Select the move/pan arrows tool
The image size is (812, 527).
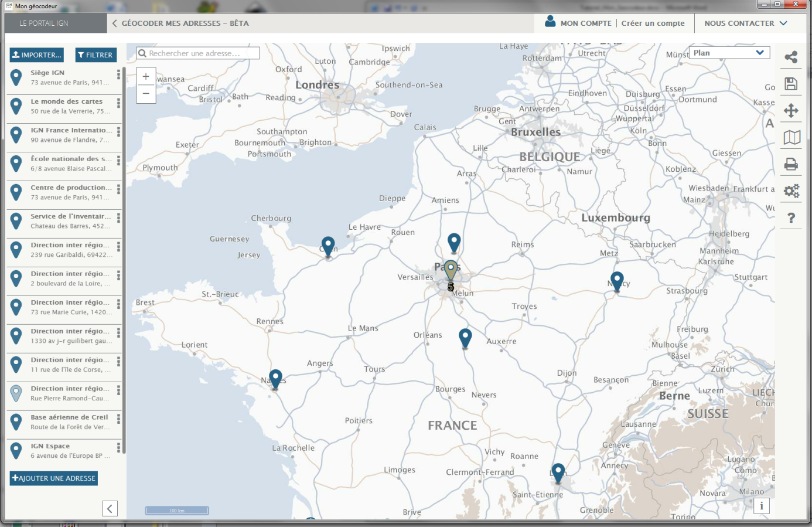tap(791, 110)
